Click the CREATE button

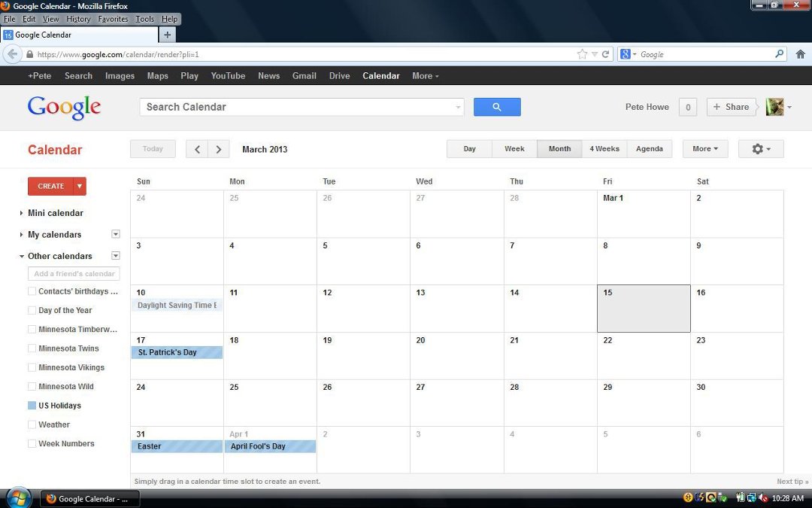click(x=51, y=186)
